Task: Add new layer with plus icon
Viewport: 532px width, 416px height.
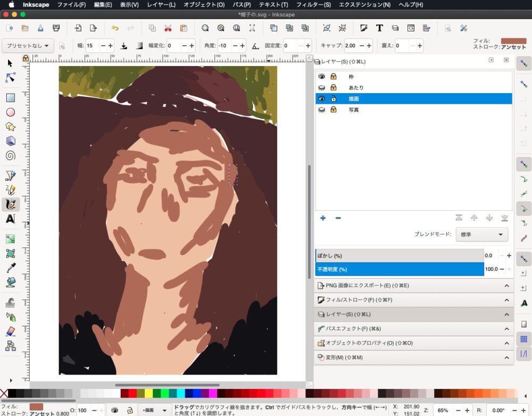Action: tap(323, 218)
